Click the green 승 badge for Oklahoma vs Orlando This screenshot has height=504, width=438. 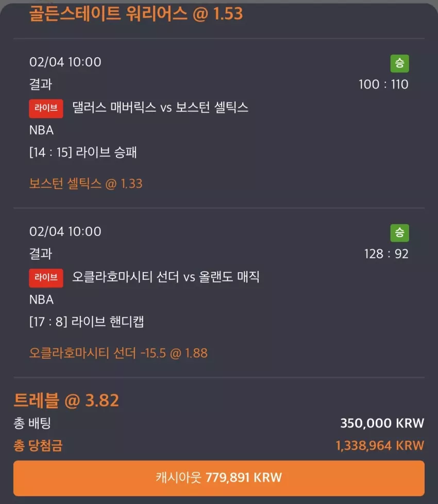[399, 233]
